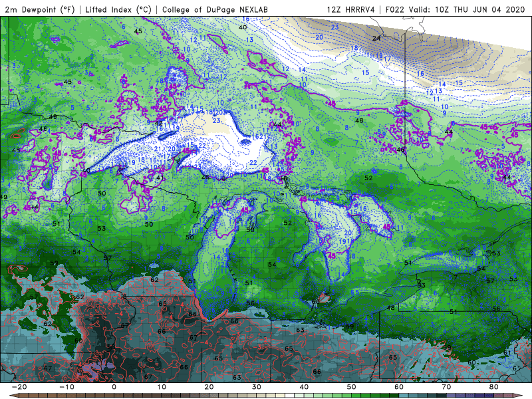
Task: Click the "20" label on the colorbar scale
Action: (x=209, y=387)
